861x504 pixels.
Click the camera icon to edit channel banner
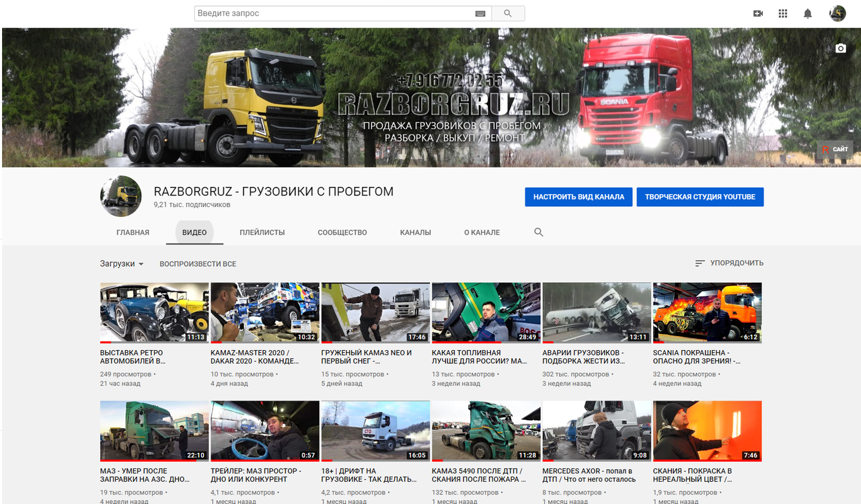840,48
